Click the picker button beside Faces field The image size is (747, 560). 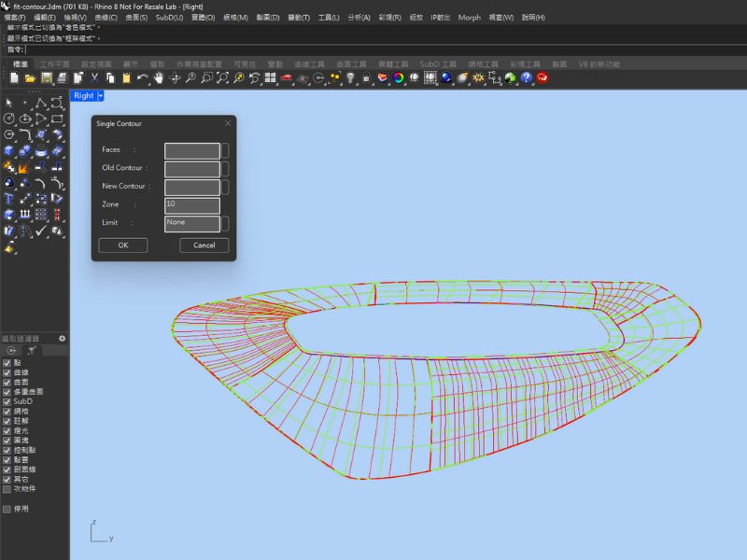tap(225, 150)
